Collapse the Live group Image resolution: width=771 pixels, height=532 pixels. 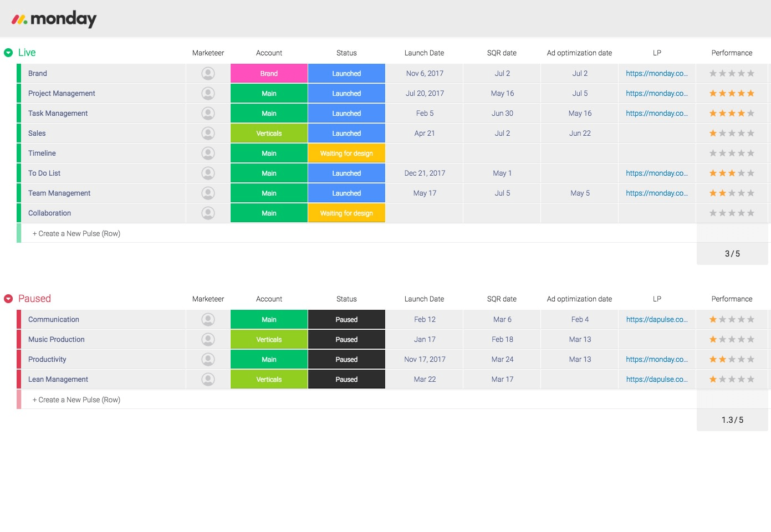coord(8,53)
